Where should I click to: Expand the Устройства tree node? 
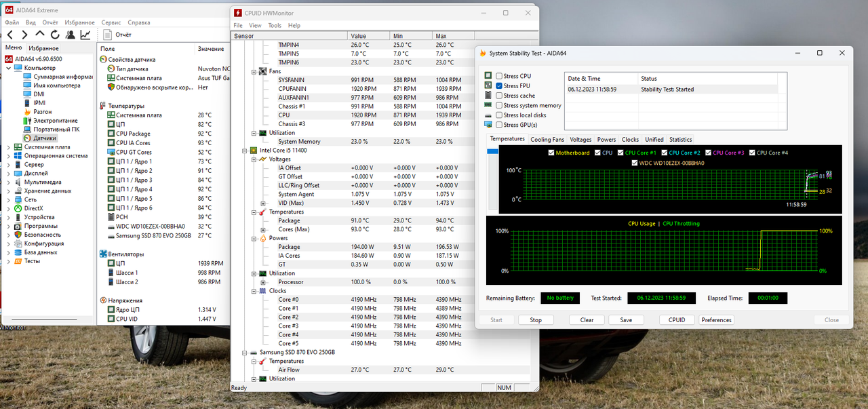point(9,217)
